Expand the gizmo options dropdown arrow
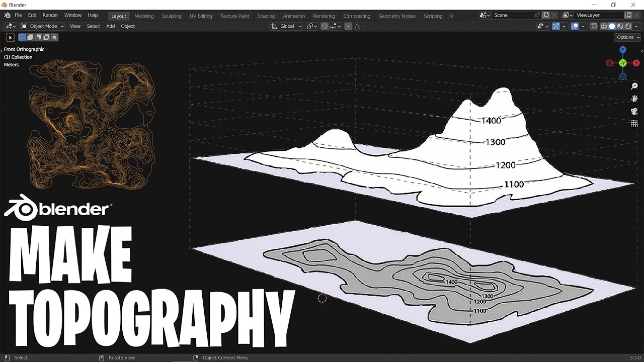This screenshot has height=362, width=644. [563, 26]
